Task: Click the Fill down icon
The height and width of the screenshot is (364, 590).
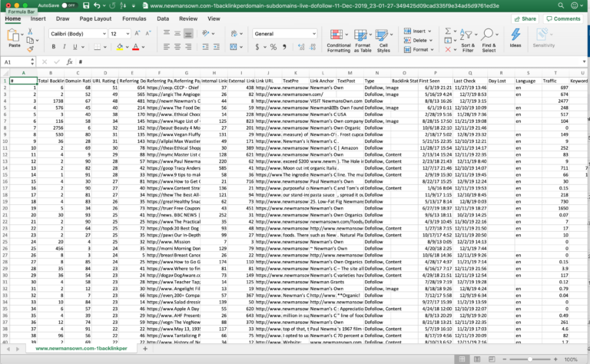Action: tap(448, 40)
